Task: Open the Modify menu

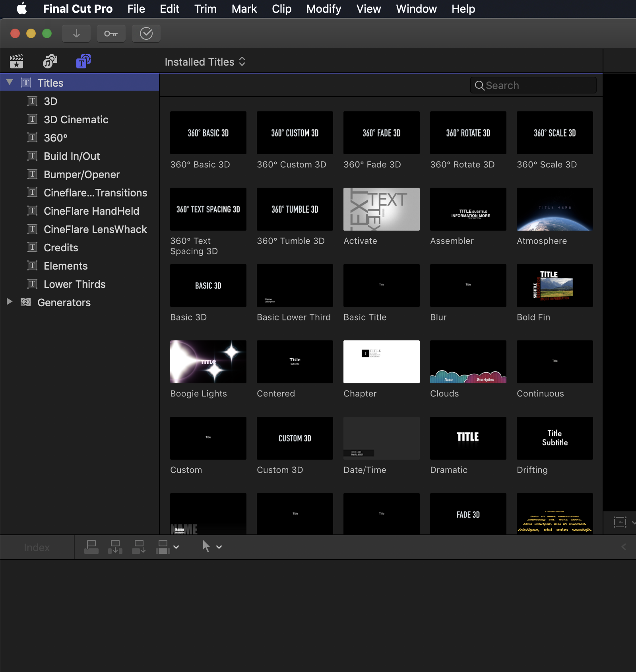Action: tap(324, 9)
